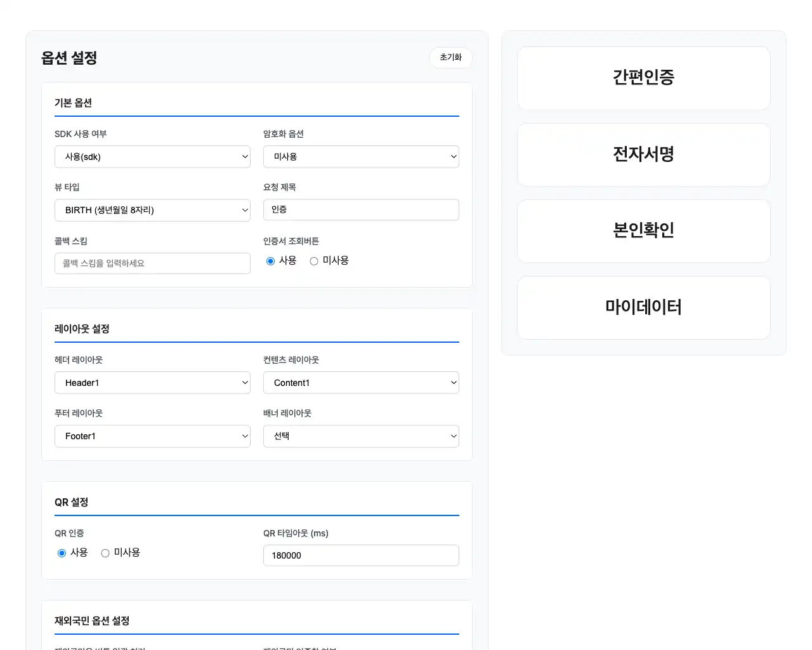
Task: Open the 마이데이터 panel
Action: click(643, 308)
